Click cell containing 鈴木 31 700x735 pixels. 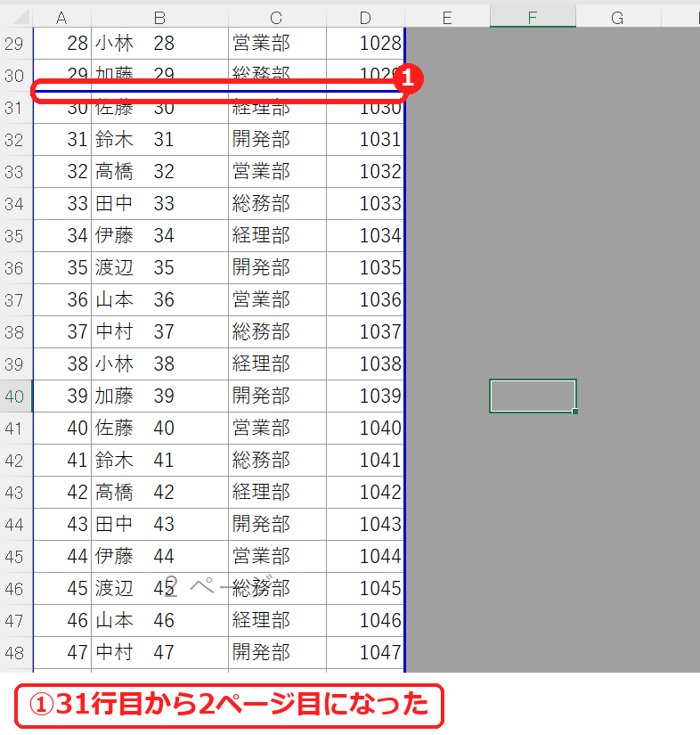coord(159,140)
